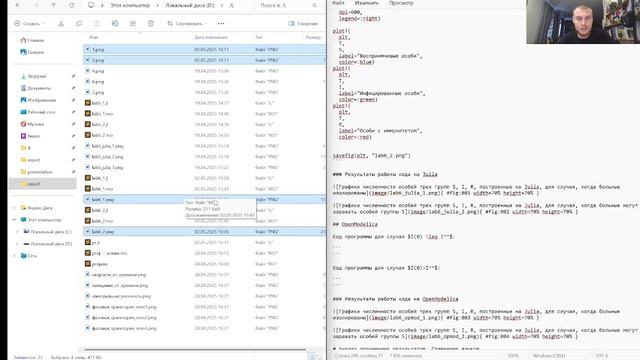Click the webcam video thumbnail
Viewport: 640px width, 360px height.
583,22
